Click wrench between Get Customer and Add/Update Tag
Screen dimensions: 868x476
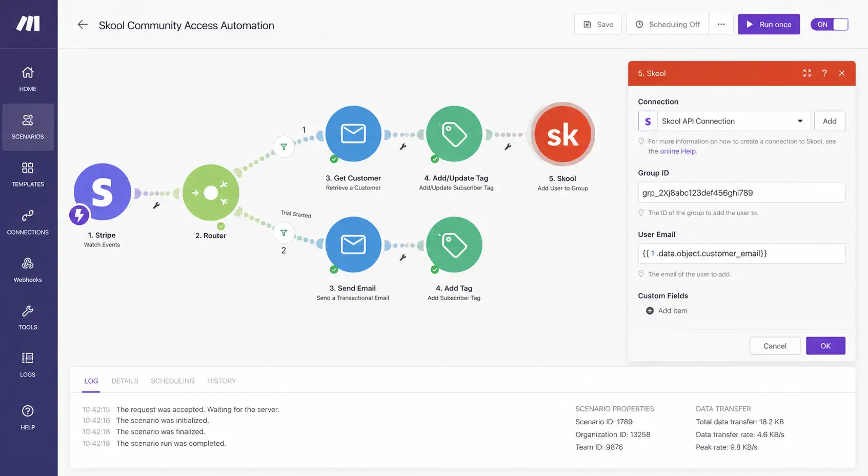(x=403, y=147)
